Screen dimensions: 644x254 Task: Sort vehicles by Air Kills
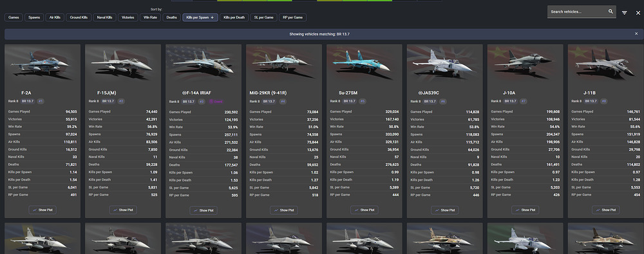[55, 17]
